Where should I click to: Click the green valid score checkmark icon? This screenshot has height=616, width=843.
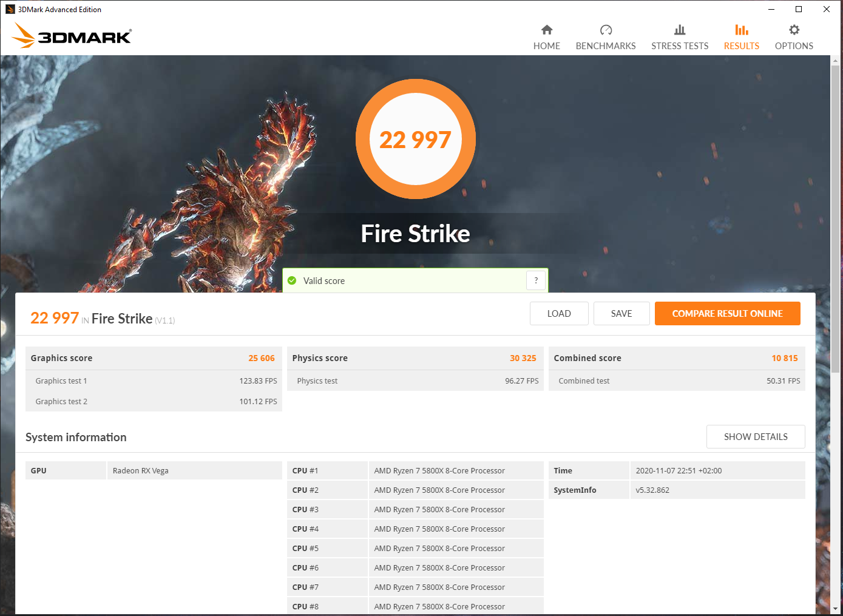pyautogui.click(x=292, y=280)
